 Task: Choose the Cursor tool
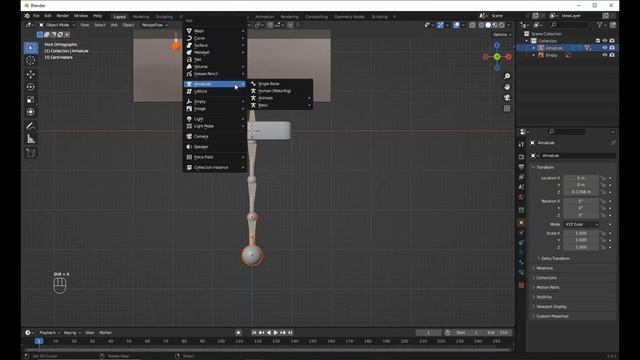(31, 60)
